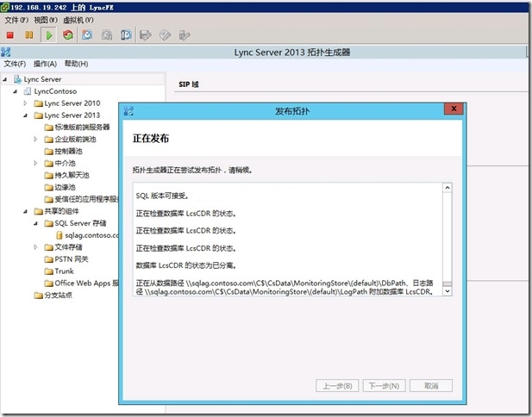Click the 取消 button

[x=431, y=386]
